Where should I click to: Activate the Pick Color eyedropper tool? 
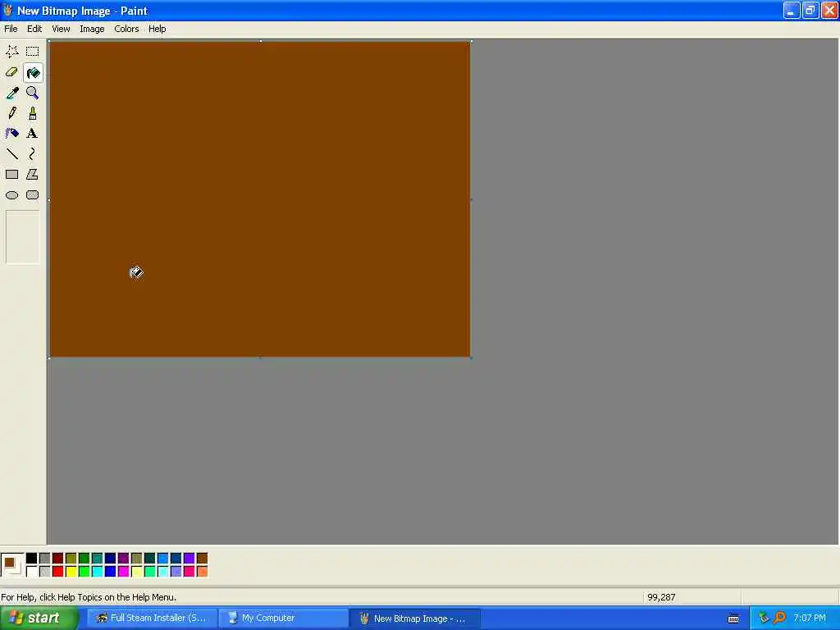pos(11,93)
